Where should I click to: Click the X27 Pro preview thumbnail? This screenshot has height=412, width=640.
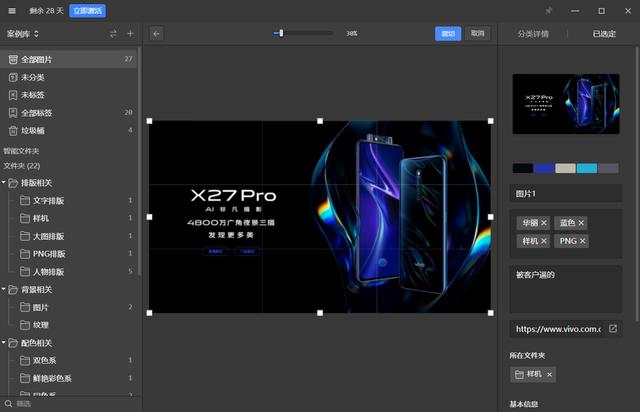pyautogui.click(x=566, y=104)
